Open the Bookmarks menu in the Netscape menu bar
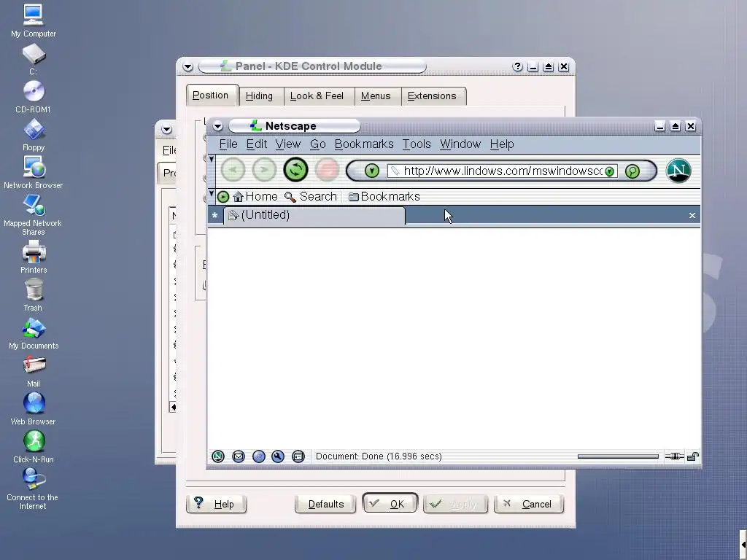 (364, 144)
